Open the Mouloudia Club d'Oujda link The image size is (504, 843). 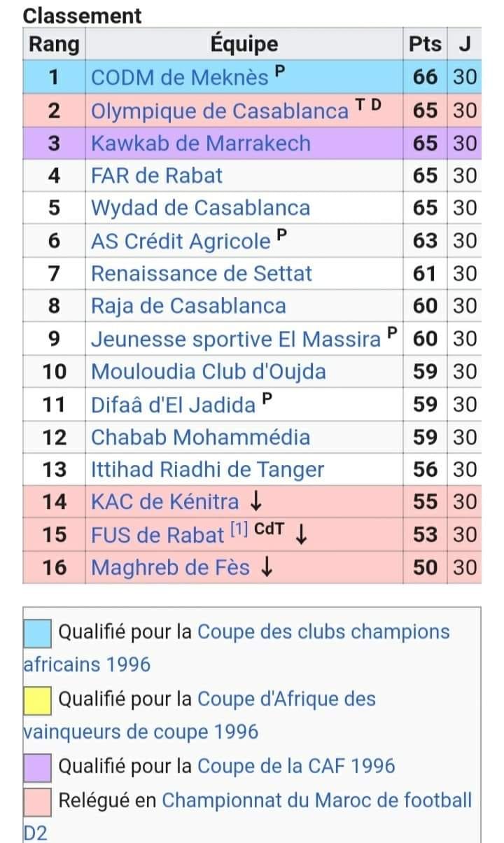pos(209,371)
